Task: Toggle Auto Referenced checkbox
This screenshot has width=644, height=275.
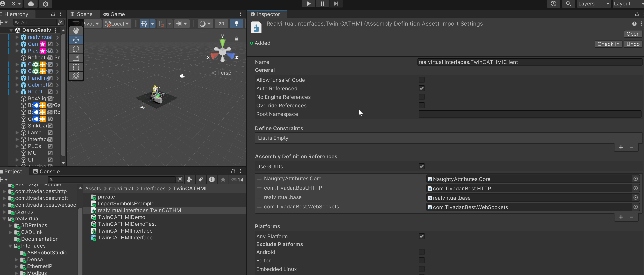Action: pos(421,88)
